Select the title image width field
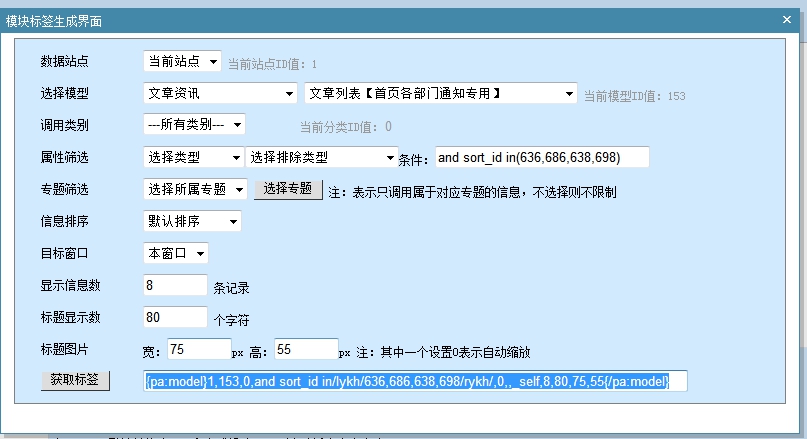 [x=198, y=349]
